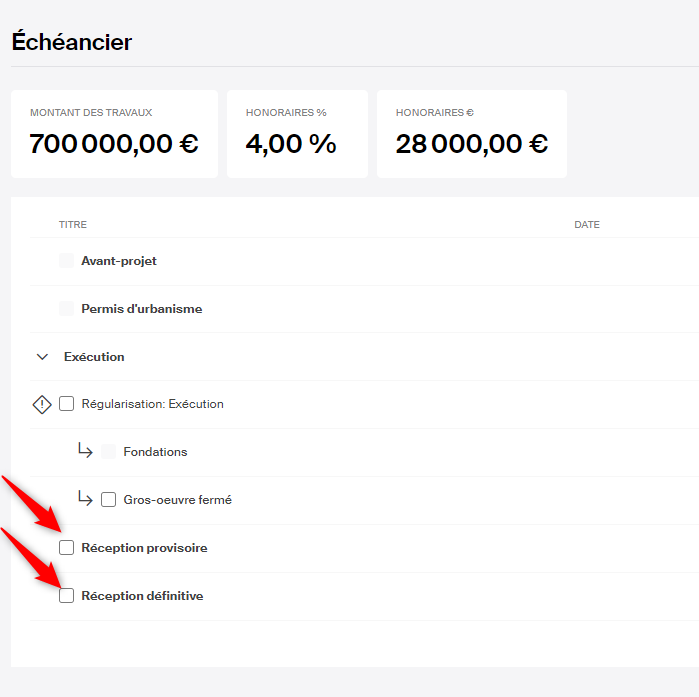Image resolution: width=699 pixels, height=697 pixels.
Task: Select the Permis d'urbanisme row title
Action: pyautogui.click(x=141, y=309)
